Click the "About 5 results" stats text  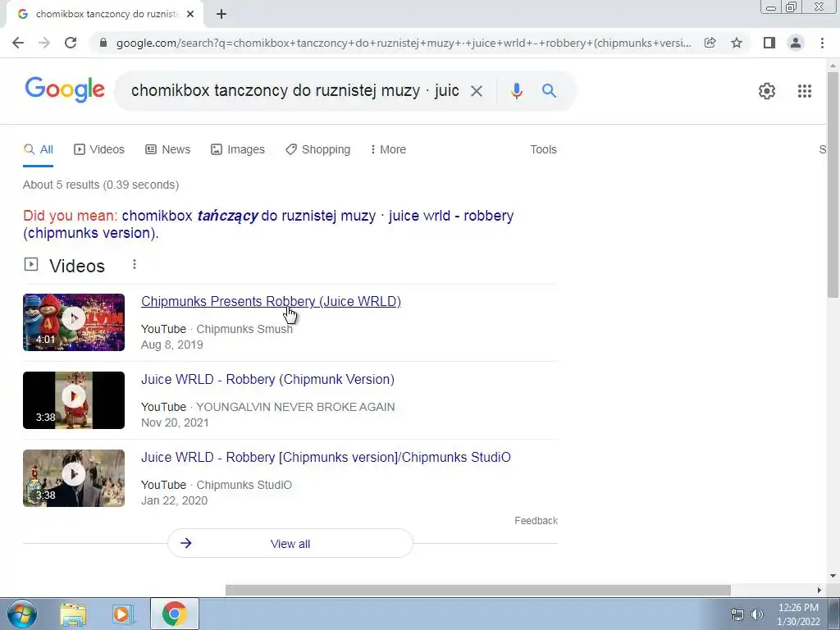(x=101, y=185)
